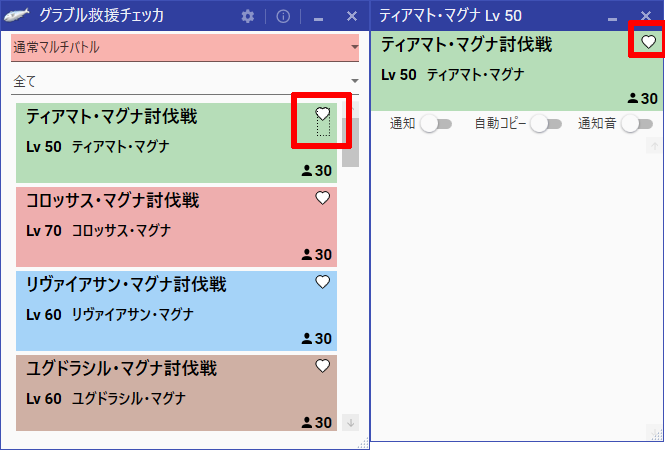Click the fish app logo icon
665x450 pixels.
(17, 15)
